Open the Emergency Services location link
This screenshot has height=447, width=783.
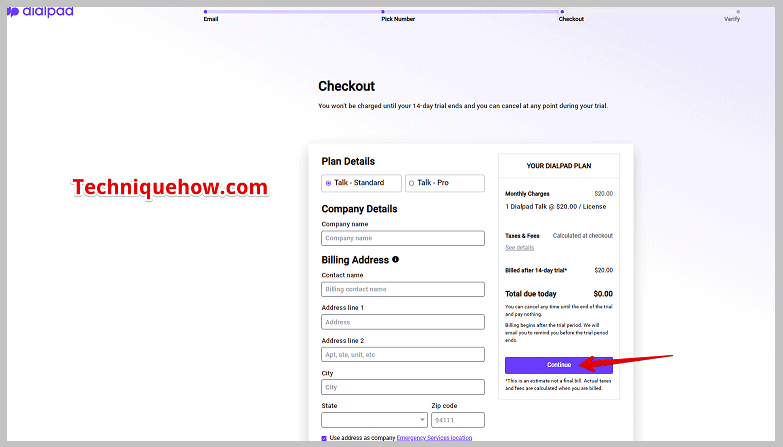434,438
